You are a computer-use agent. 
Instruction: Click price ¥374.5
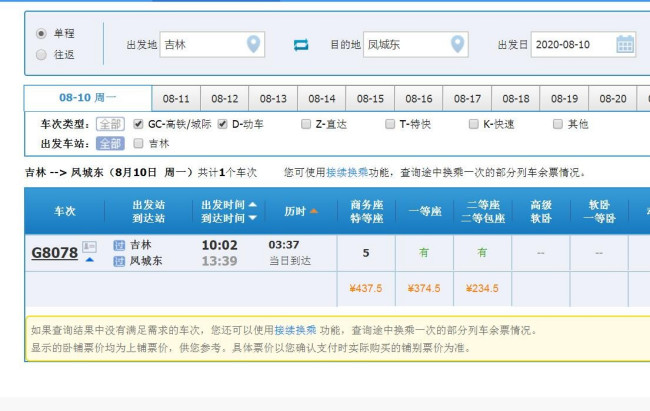[424, 288]
